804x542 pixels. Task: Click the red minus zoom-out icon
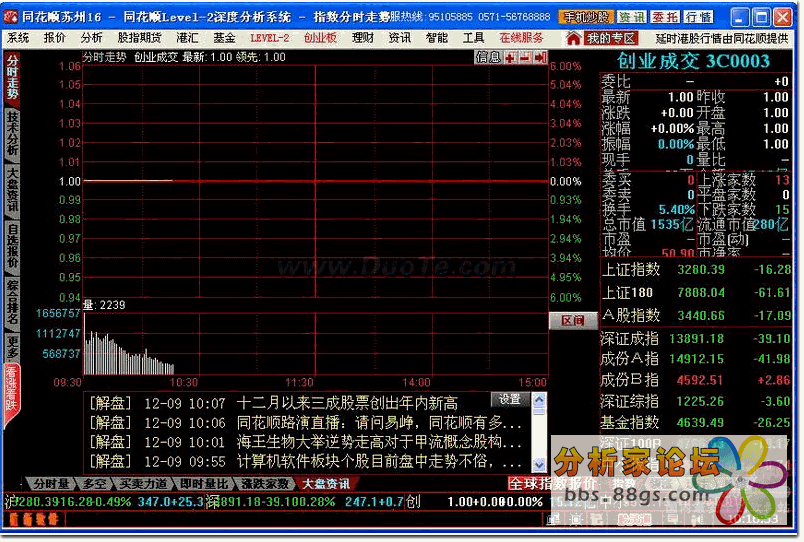pyautogui.click(x=525, y=58)
